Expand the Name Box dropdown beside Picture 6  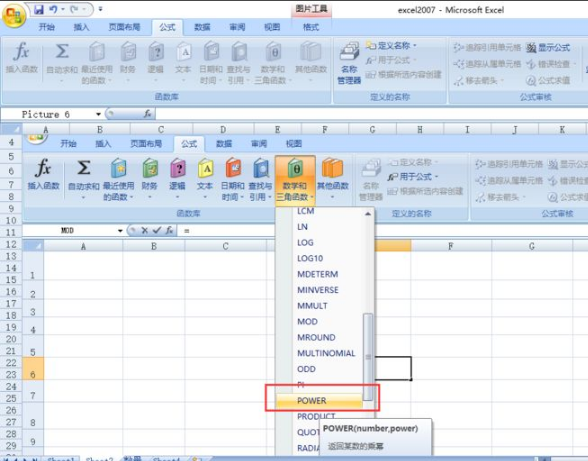click(x=98, y=114)
